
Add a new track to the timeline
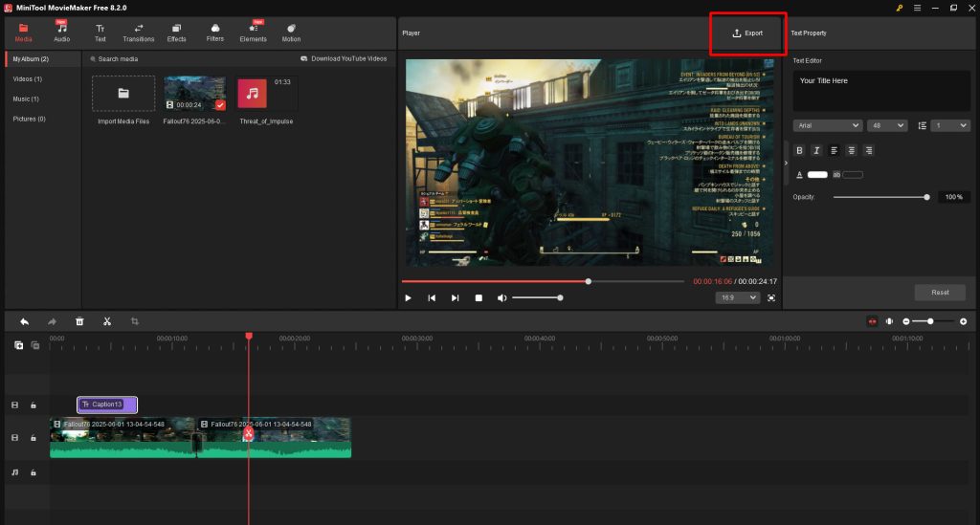19,345
